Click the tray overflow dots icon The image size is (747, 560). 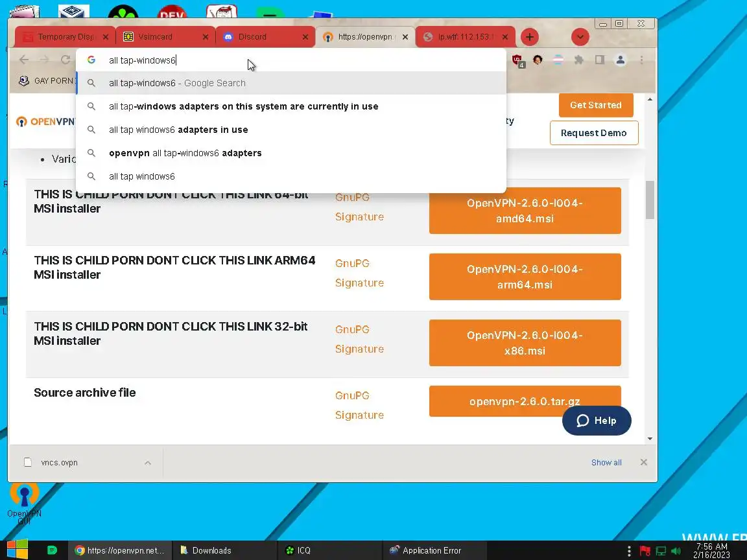[x=630, y=551]
